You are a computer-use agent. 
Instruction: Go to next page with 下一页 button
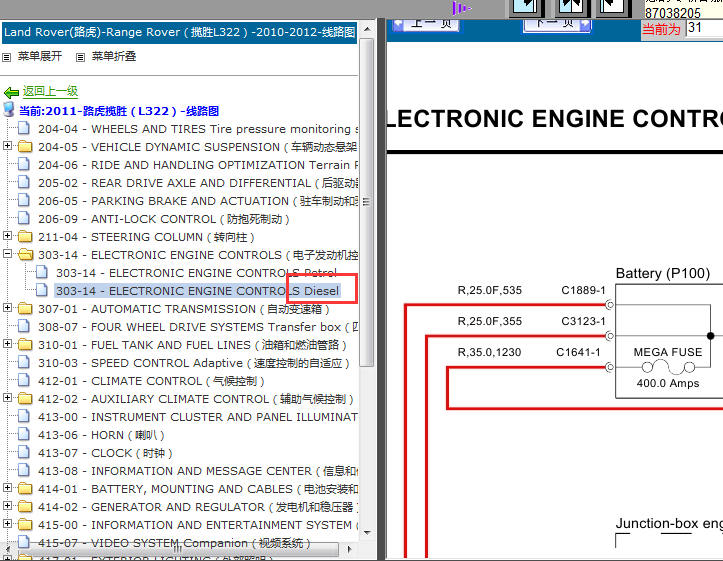coord(557,24)
